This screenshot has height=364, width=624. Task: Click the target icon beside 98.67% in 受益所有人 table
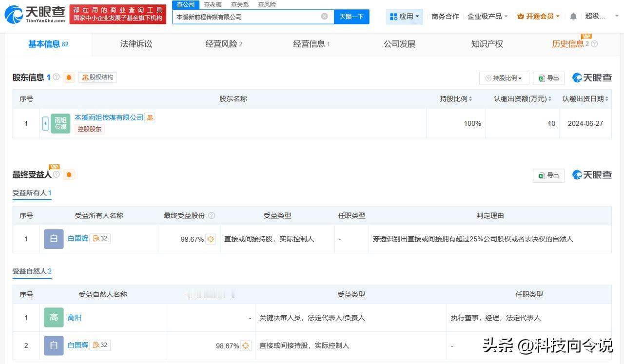211,239
